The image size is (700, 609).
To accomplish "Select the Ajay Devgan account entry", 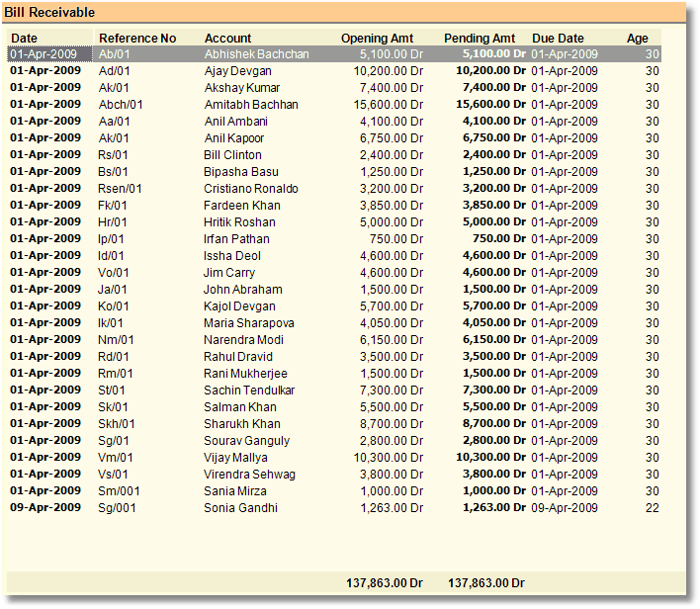I will point(238,71).
